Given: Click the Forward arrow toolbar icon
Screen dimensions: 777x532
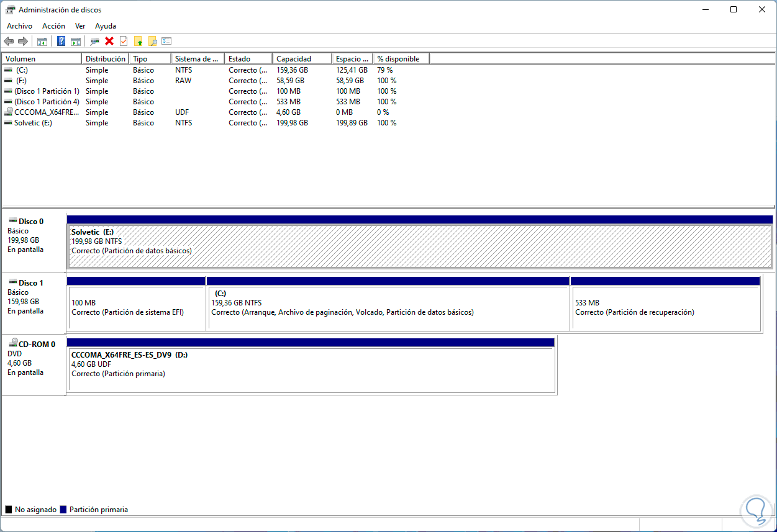Looking at the screenshot, I should pyautogui.click(x=23, y=41).
